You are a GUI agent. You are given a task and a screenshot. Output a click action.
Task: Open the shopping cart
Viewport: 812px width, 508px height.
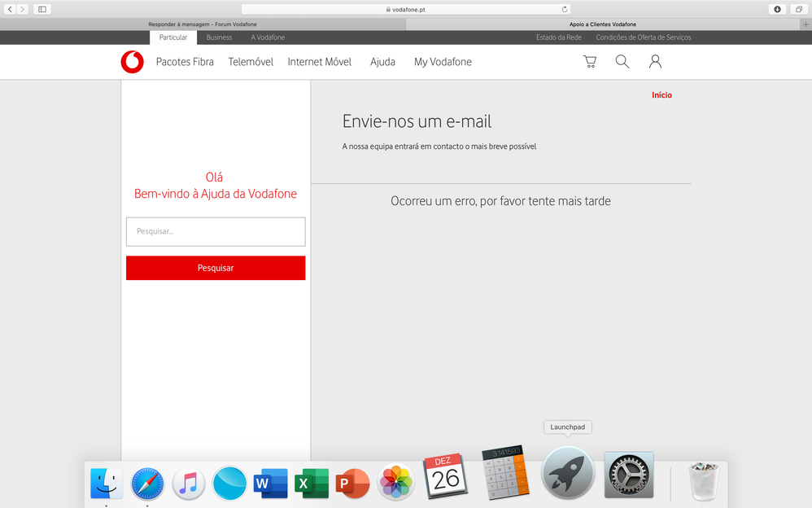(x=590, y=62)
